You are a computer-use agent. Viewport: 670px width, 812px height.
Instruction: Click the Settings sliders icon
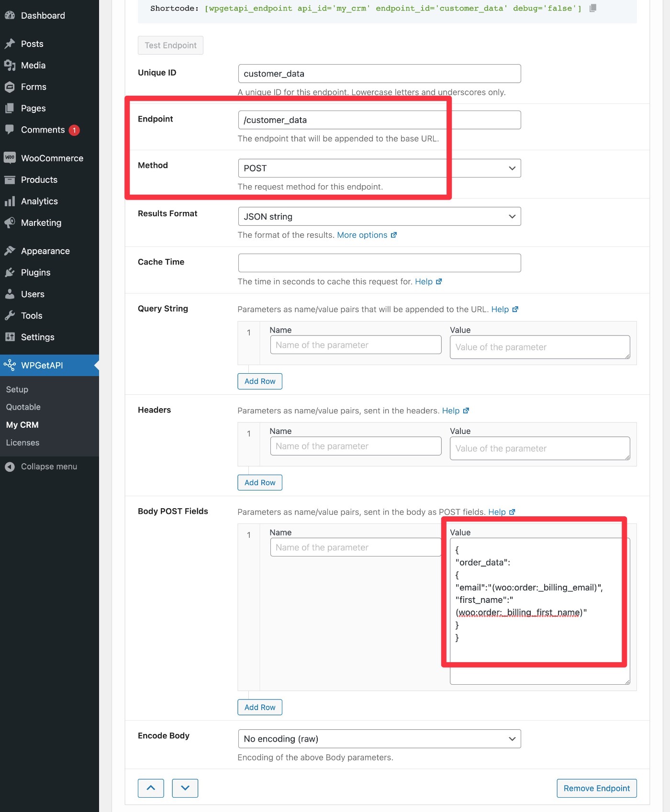point(10,337)
